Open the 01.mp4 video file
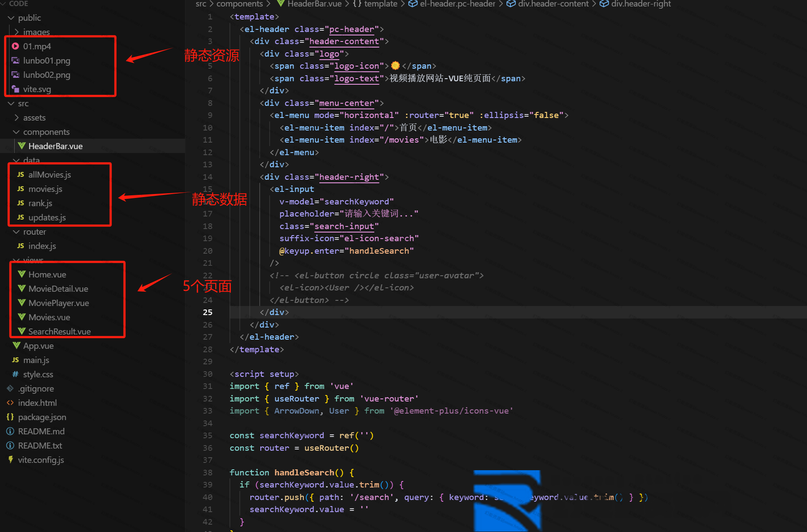This screenshot has width=807, height=532. [37, 46]
